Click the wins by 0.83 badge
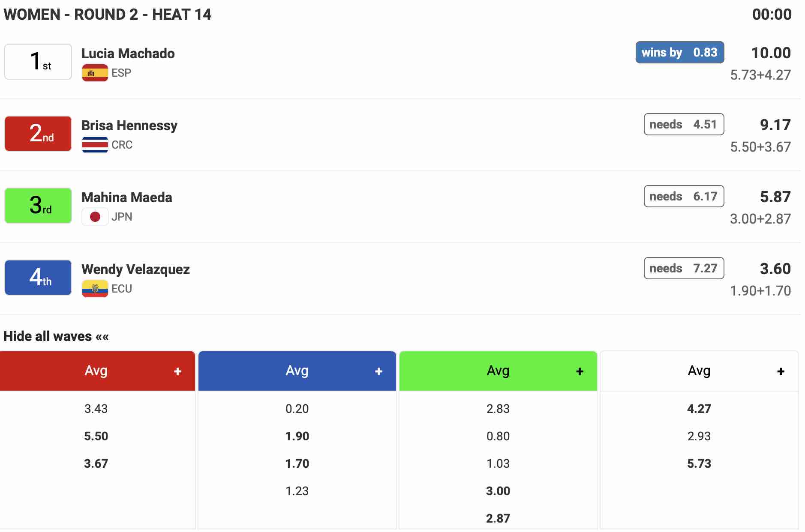805x532 pixels. (x=679, y=52)
